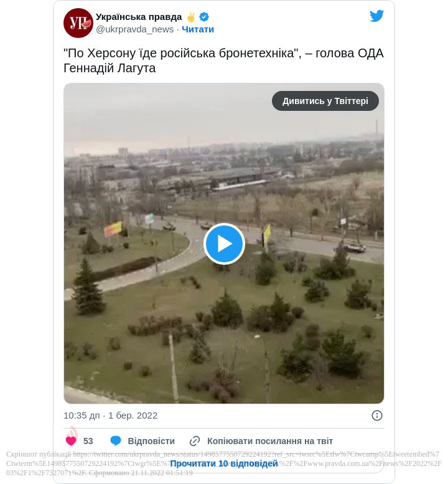This screenshot has width=448, height=484.
Task: Follow account via Читати link
Action: [x=198, y=29]
